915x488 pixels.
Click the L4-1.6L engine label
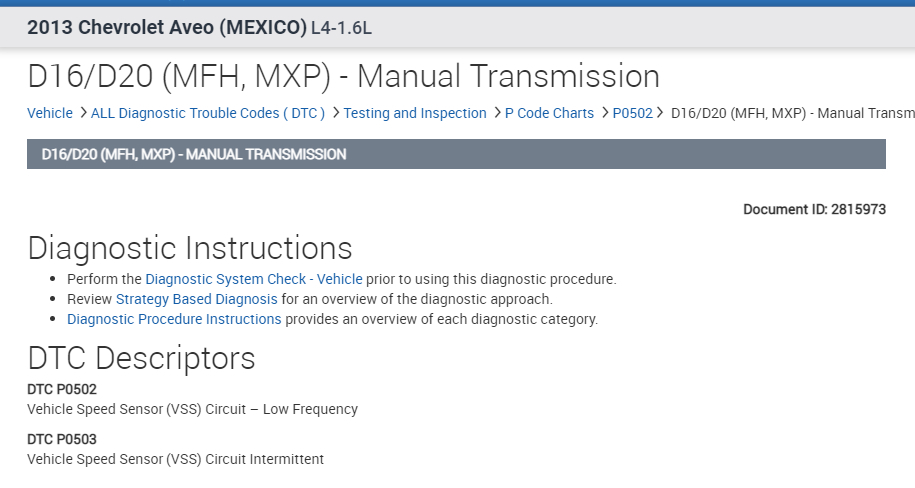click(x=341, y=28)
